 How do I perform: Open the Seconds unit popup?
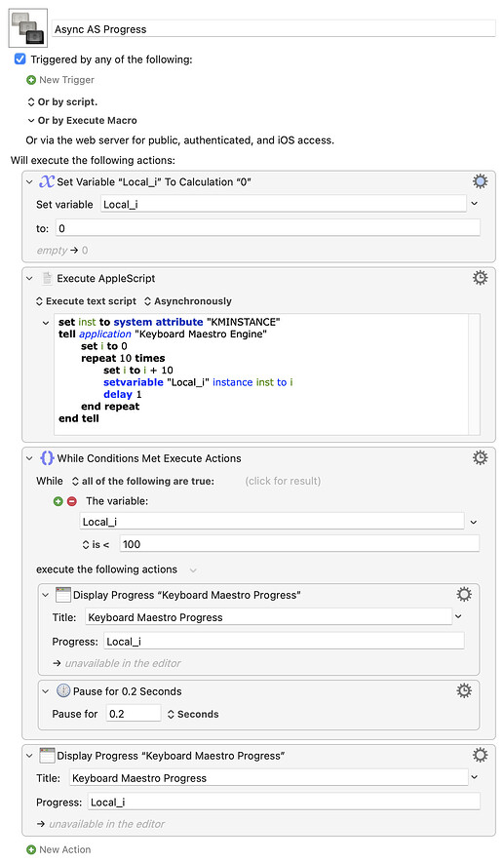[193, 715]
